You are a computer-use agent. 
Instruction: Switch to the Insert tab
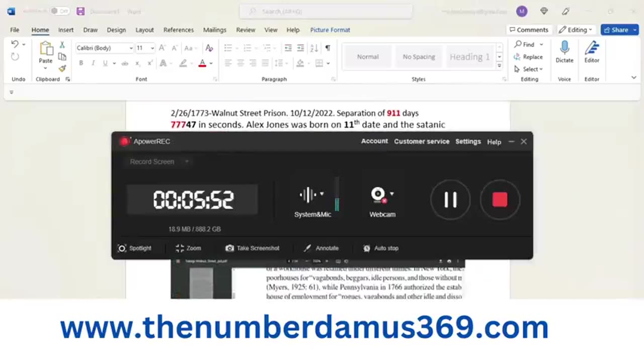[65, 30]
